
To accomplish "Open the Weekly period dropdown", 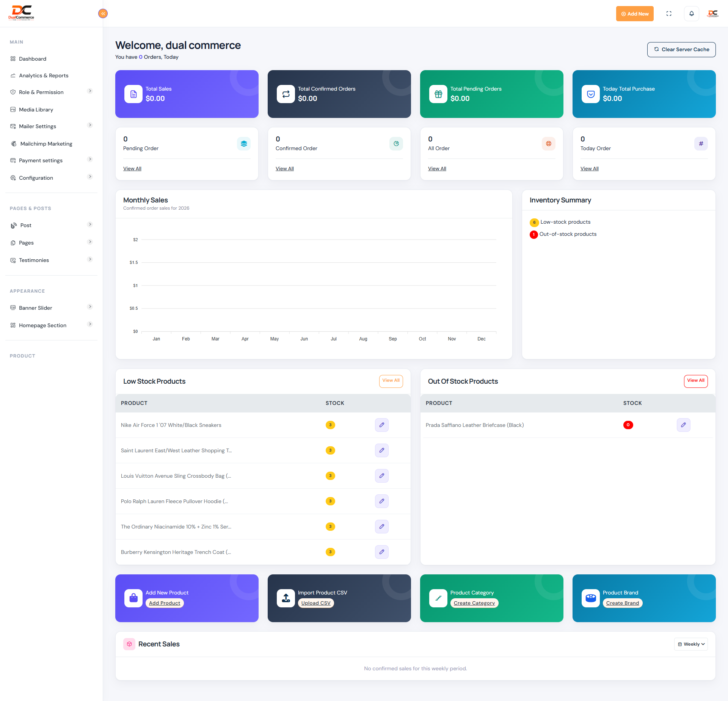I will [x=691, y=644].
